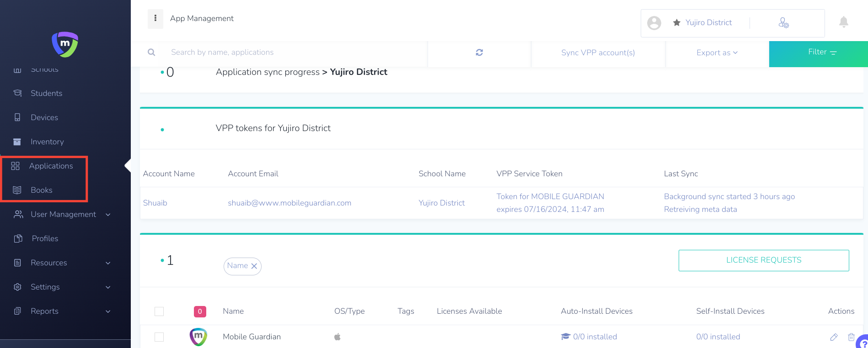Image resolution: width=868 pixels, height=348 pixels.
Task: Click the Reports icon in the sidebar
Action: (17, 311)
